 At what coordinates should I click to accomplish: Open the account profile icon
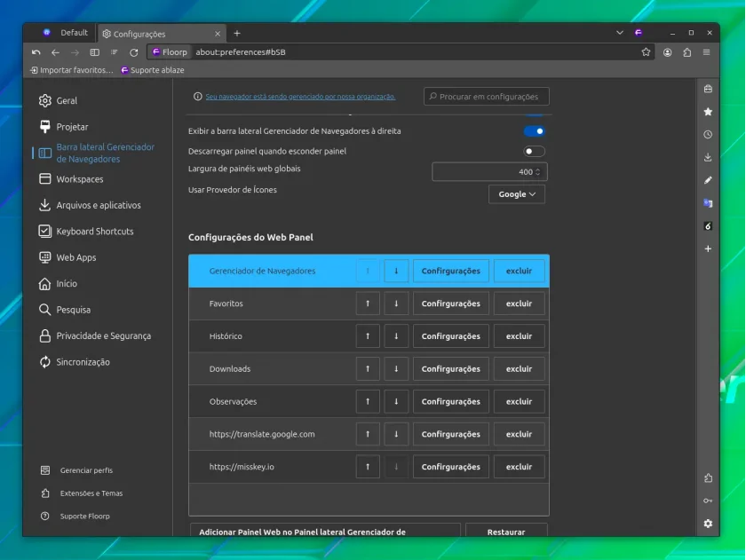[x=668, y=52]
